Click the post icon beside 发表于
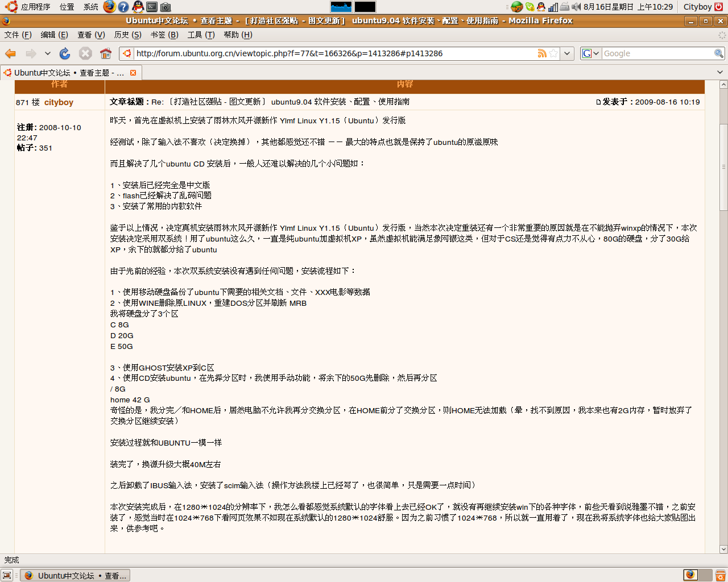The image size is (728, 582). [598, 102]
